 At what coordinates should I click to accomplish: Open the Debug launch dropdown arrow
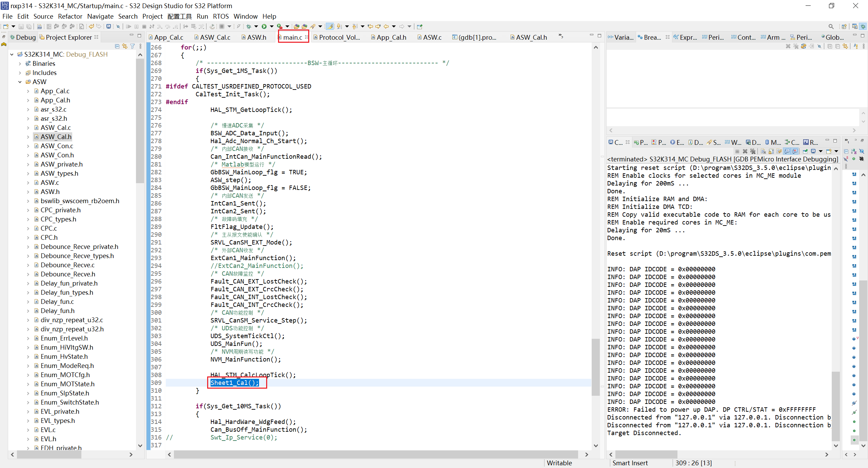click(256, 26)
